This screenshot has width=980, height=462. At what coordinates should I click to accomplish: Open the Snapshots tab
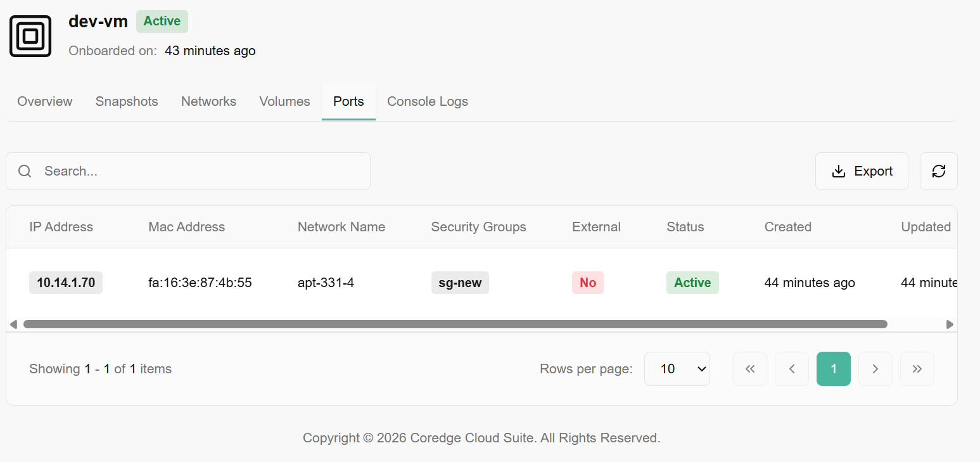pos(127,101)
